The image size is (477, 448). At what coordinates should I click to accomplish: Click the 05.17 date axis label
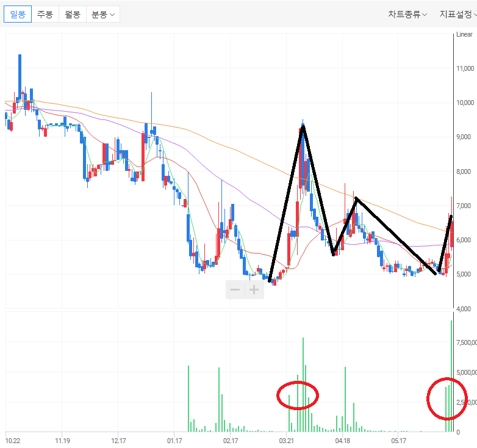(398, 441)
